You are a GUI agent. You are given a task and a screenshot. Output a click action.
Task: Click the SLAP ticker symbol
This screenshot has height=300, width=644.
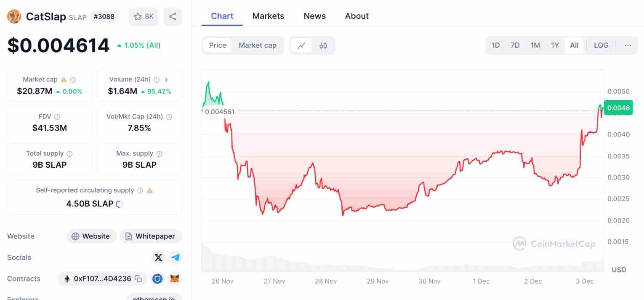tap(77, 17)
